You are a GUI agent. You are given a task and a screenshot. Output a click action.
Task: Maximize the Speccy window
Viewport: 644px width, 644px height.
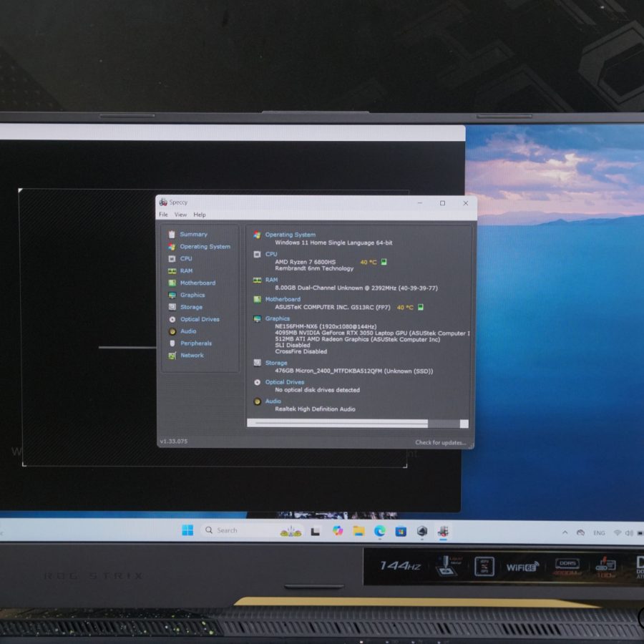[442, 203]
